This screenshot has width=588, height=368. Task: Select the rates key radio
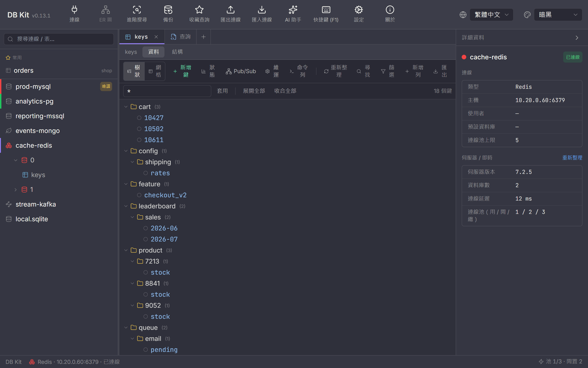click(x=146, y=173)
